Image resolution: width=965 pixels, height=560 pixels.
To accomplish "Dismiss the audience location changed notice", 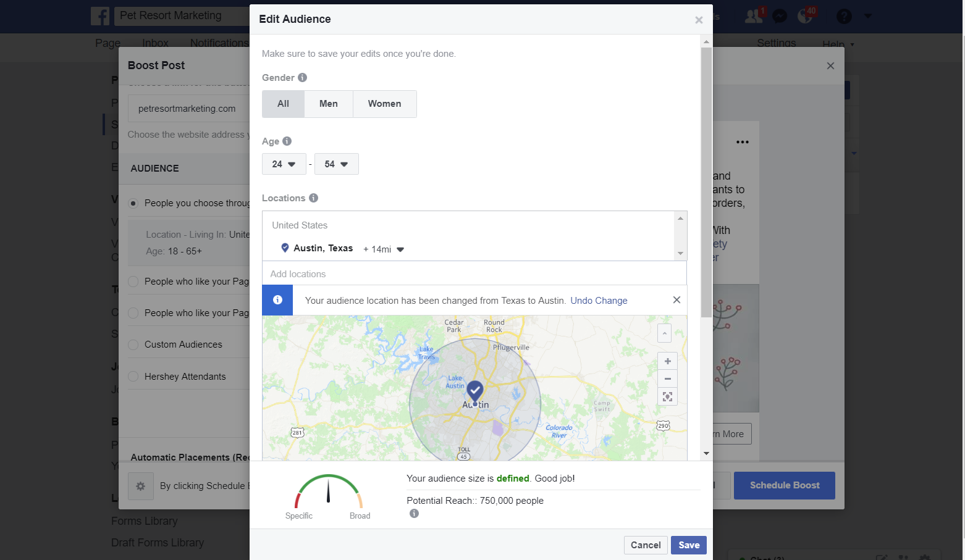I will (x=676, y=300).
